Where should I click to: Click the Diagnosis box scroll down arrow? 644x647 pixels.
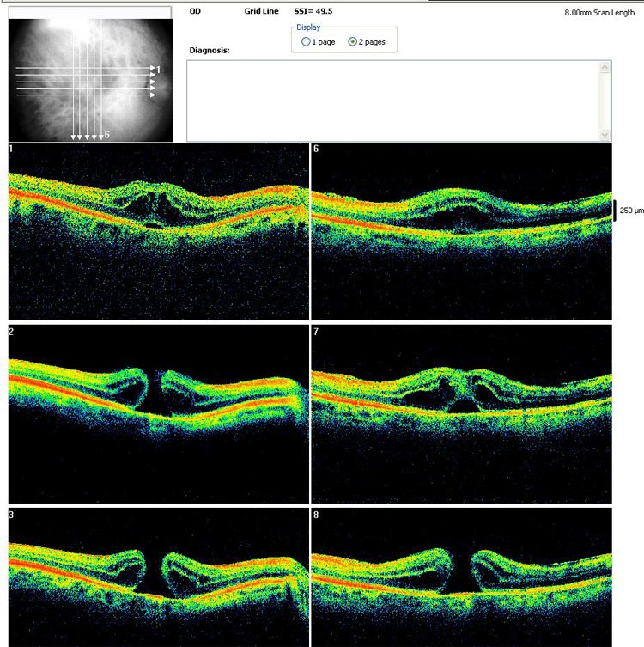605,135
